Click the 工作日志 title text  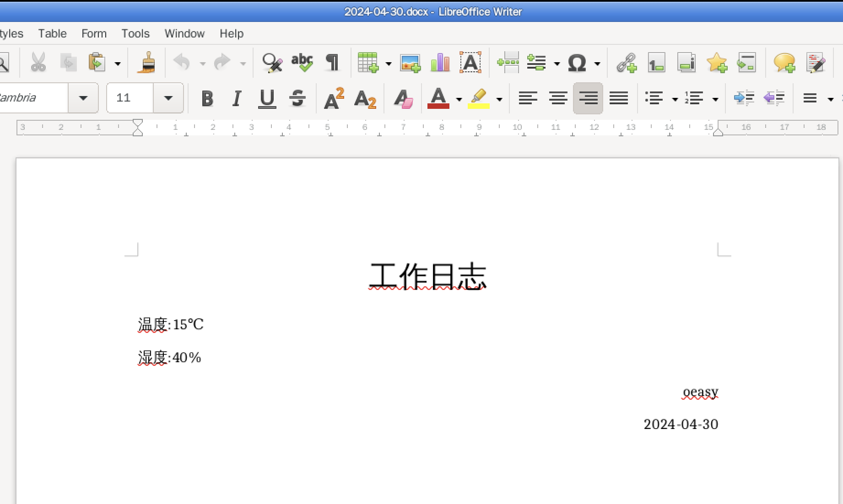tap(427, 277)
